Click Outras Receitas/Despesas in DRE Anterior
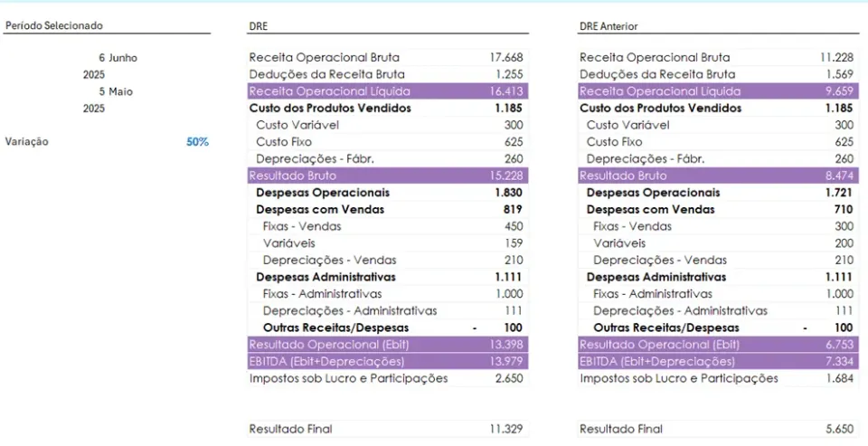Viewport: 868px width, 446px height. 666,327
